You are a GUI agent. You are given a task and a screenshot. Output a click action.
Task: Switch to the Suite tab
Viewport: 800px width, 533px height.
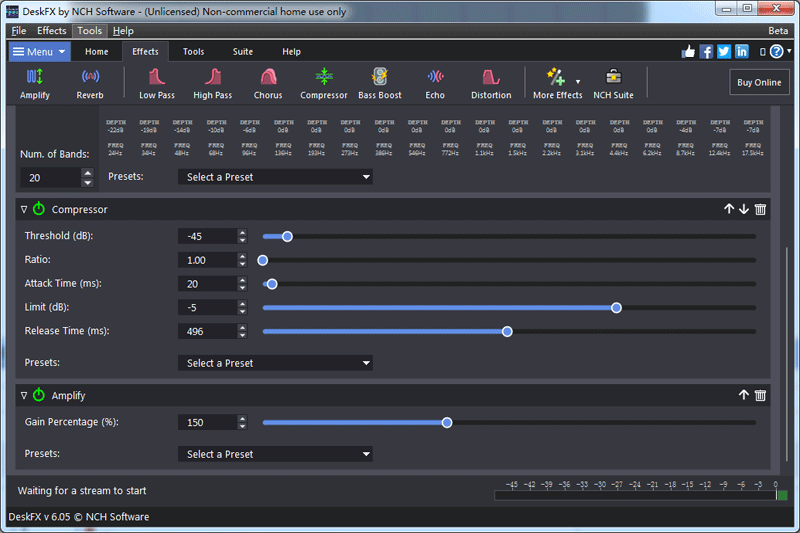pyautogui.click(x=243, y=52)
